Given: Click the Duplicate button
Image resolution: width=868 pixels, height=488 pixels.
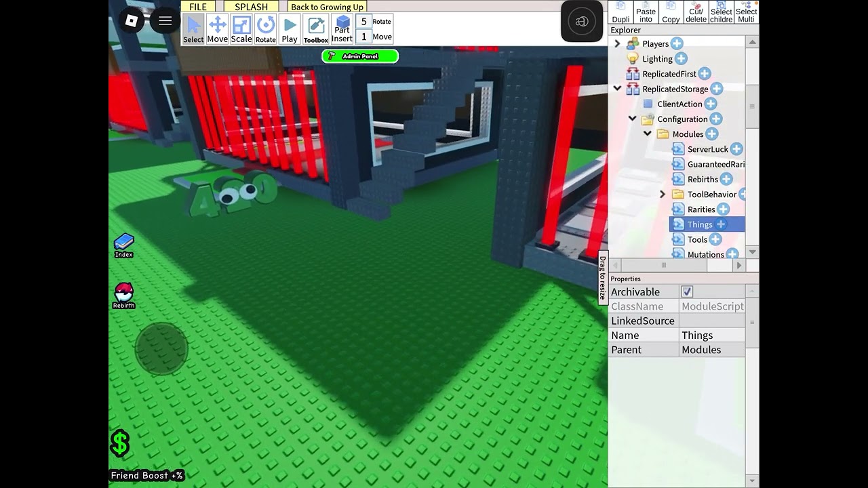Looking at the screenshot, I should (x=620, y=12).
